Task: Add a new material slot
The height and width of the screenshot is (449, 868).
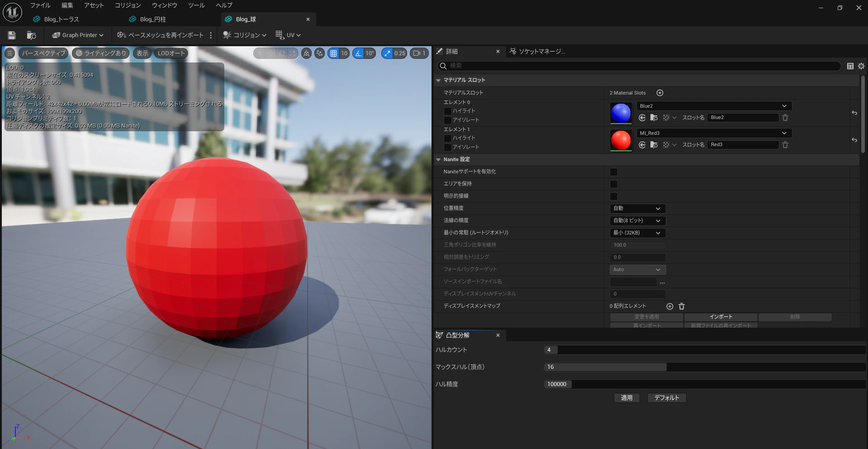Action: (660, 93)
